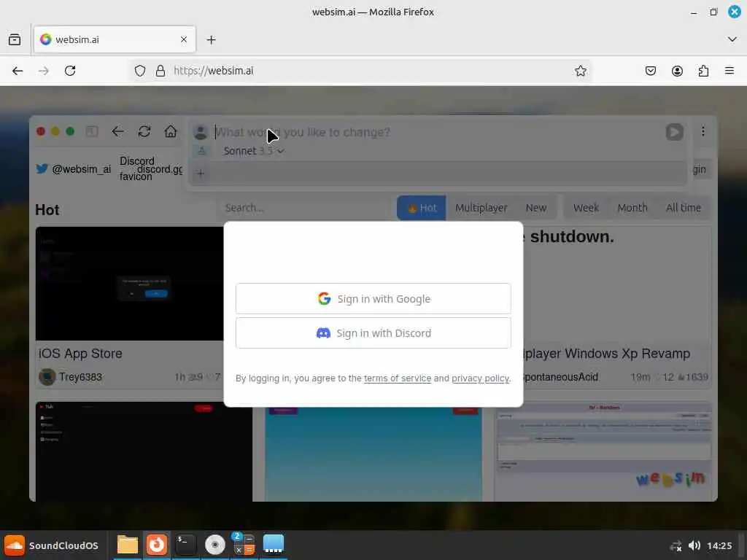This screenshot has width=747, height=560.
Task: Click the Trey6383 author name
Action: (80, 377)
